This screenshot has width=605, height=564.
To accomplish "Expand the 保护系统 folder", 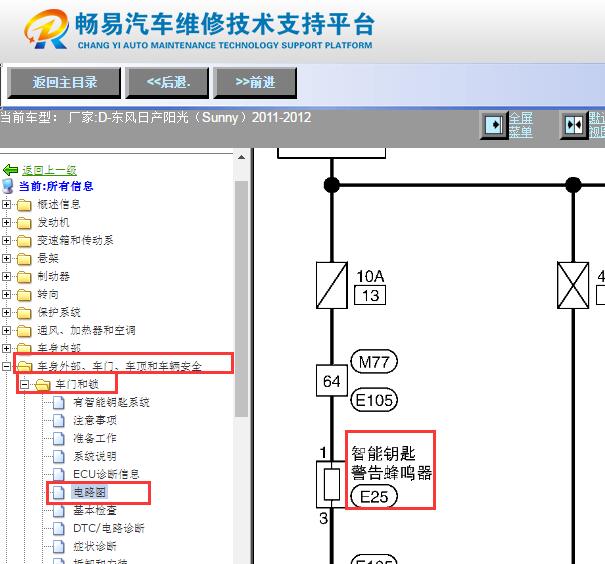I will tap(6, 312).
